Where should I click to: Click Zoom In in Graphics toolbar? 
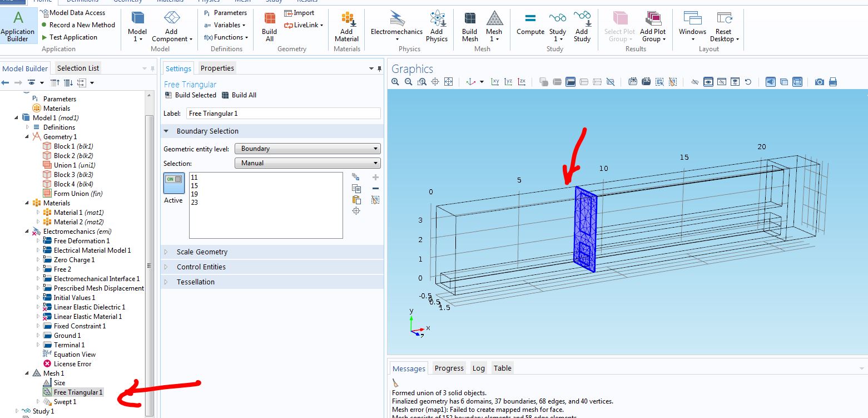coord(395,82)
